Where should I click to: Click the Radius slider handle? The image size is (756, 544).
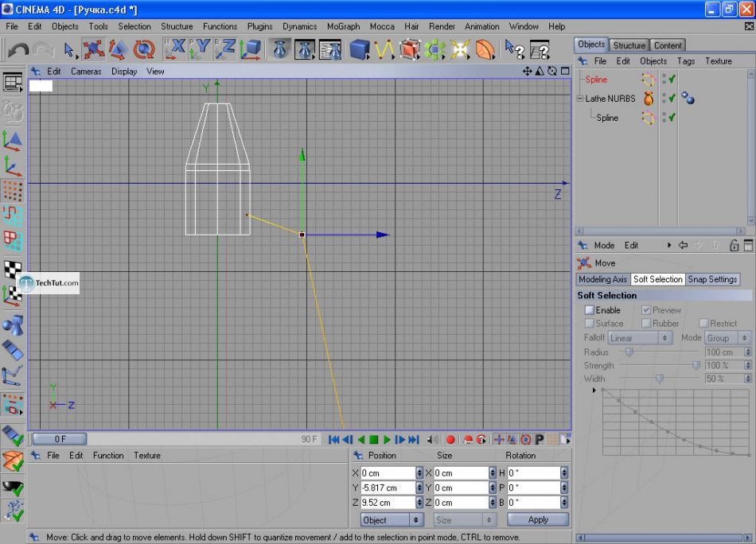pos(629,352)
